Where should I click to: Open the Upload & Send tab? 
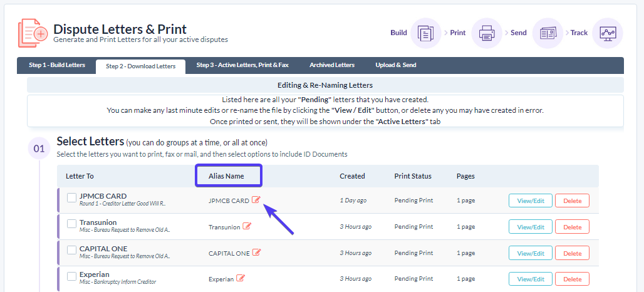(395, 65)
